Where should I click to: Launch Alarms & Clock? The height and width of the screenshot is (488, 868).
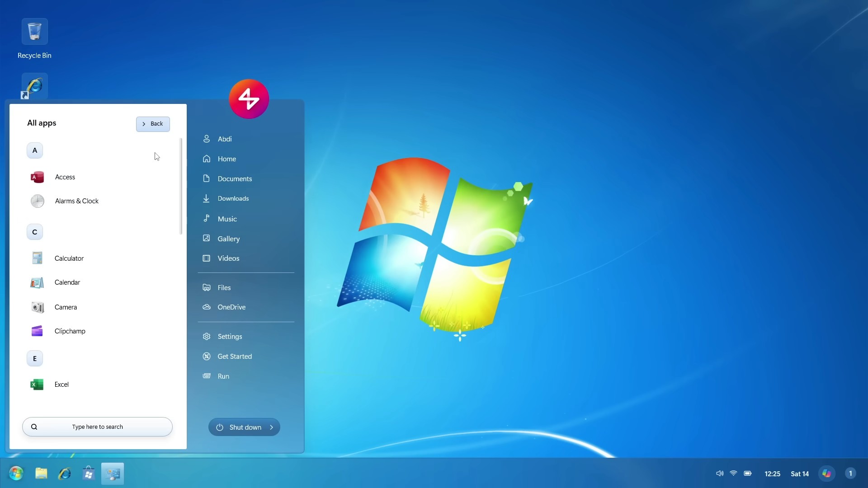76,201
